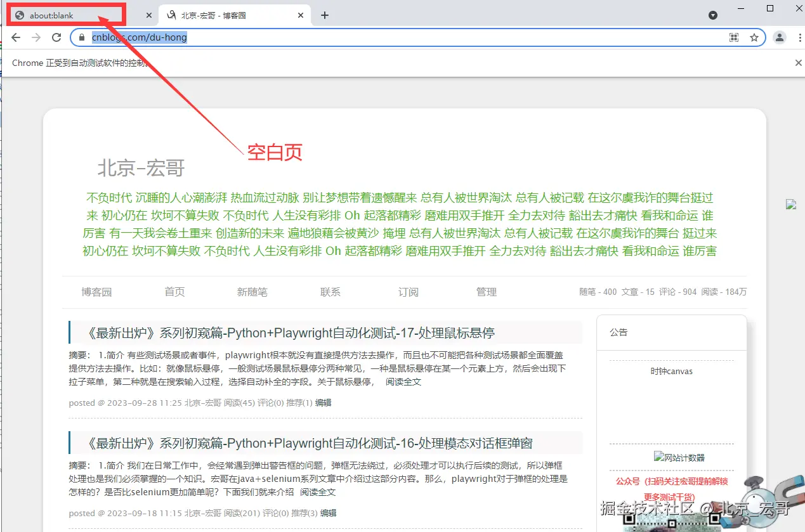Viewport: 805px width, 532px height.
Task: Switch to 北京-宏哥 博客园 tab
Action: [235, 15]
